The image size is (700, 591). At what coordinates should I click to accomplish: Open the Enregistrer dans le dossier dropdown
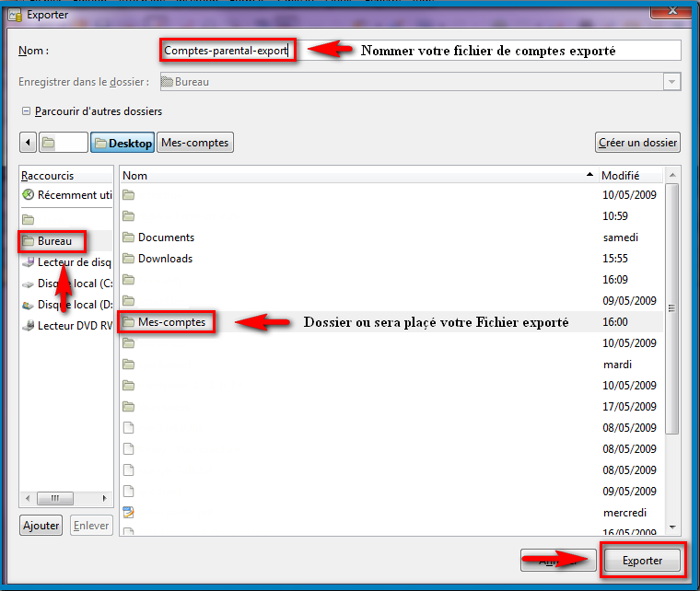click(671, 82)
